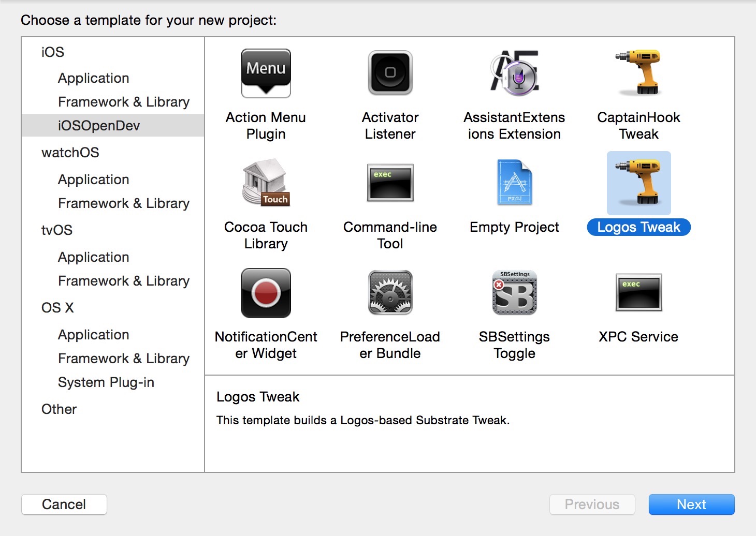
Task: Click the highlighted Logos Tweak drill icon
Action: [638, 183]
